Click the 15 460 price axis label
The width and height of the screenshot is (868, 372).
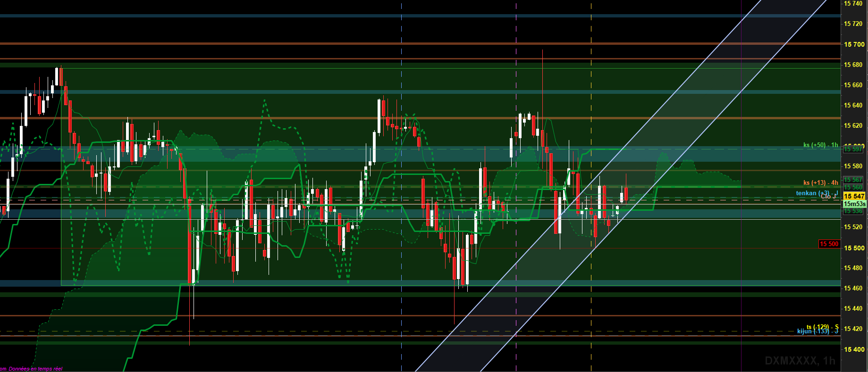[853, 288]
